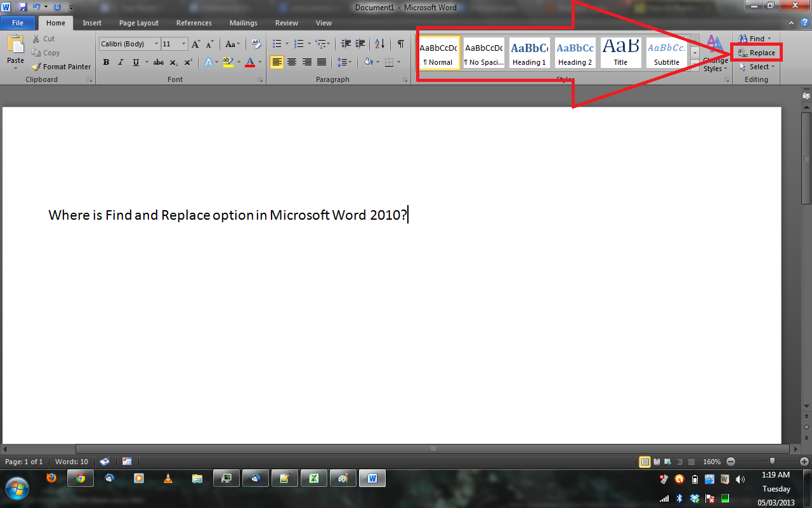This screenshot has height=508, width=812.
Task: Open Word Help question mark
Action: coord(804,23)
